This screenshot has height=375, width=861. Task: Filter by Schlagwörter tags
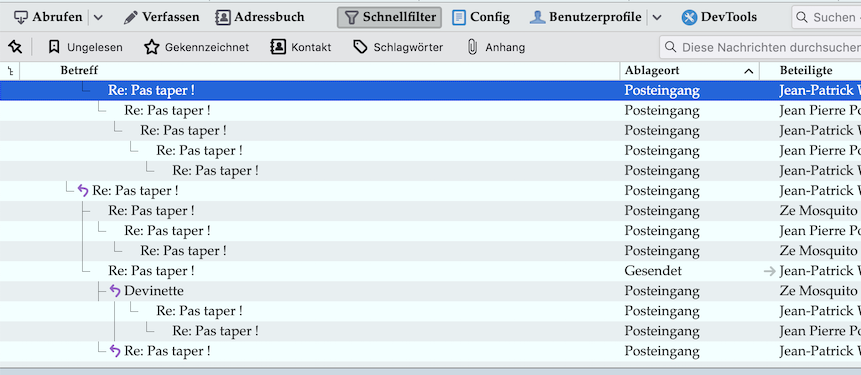pyautogui.click(x=398, y=47)
